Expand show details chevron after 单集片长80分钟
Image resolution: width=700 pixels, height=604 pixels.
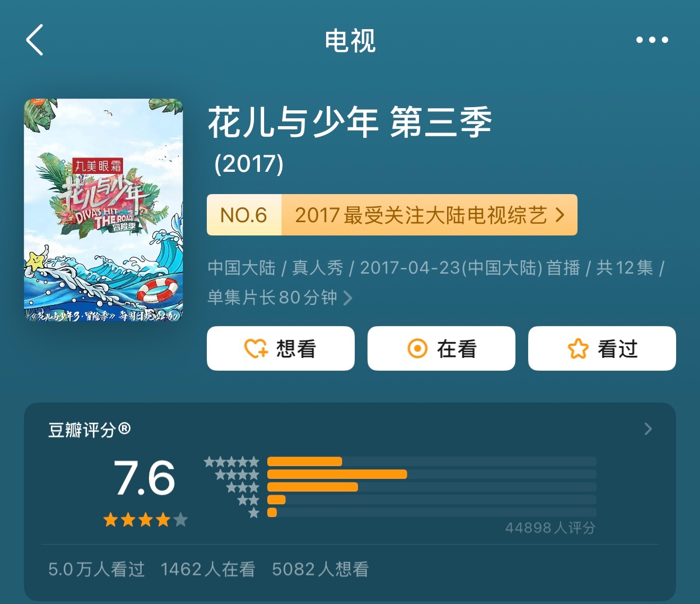(x=348, y=297)
